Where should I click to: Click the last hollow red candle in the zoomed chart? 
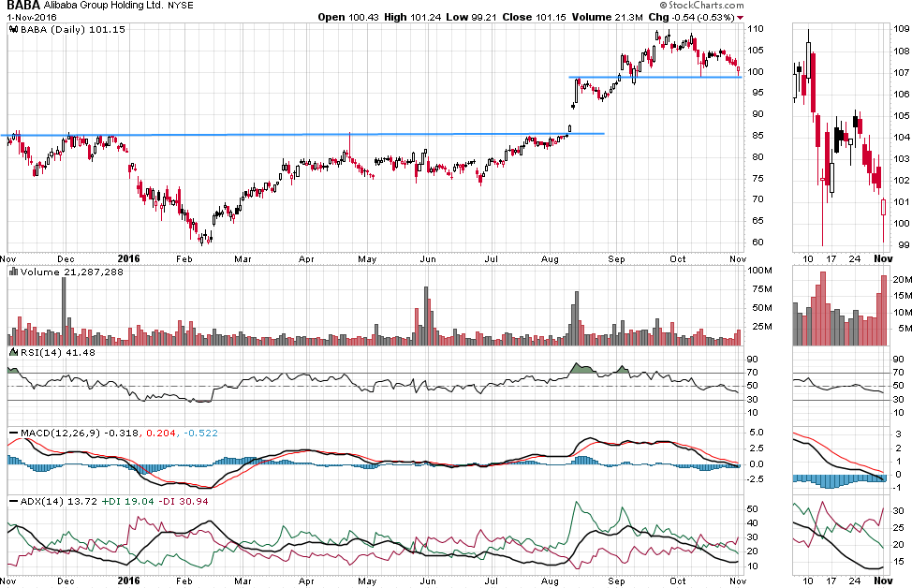884,208
